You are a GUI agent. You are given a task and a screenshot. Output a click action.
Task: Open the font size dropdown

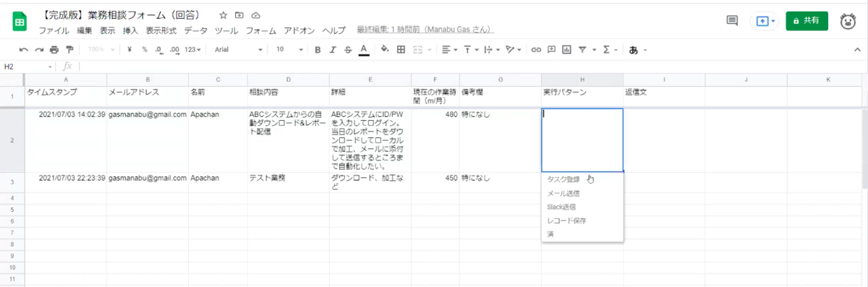pyautogui.click(x=289, y=50)
